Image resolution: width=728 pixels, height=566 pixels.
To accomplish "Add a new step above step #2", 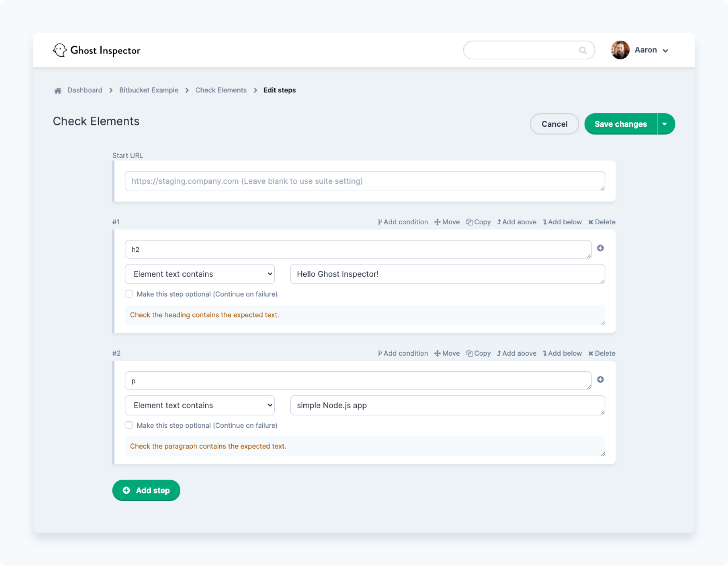I will (x=516, y=353).
